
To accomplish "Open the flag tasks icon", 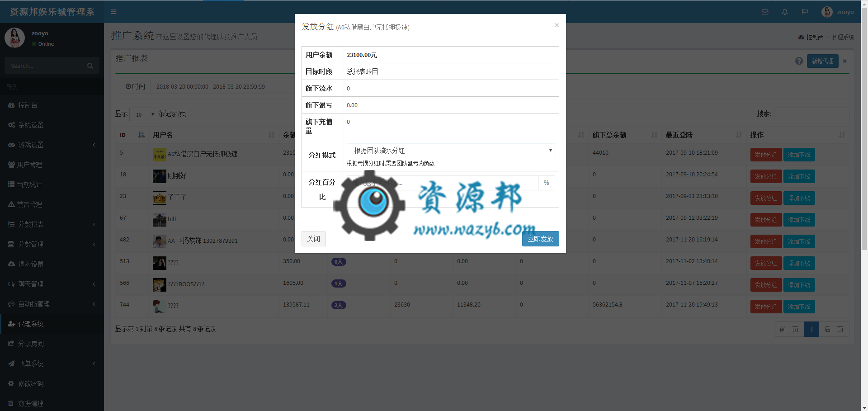I will click(805, 12).
